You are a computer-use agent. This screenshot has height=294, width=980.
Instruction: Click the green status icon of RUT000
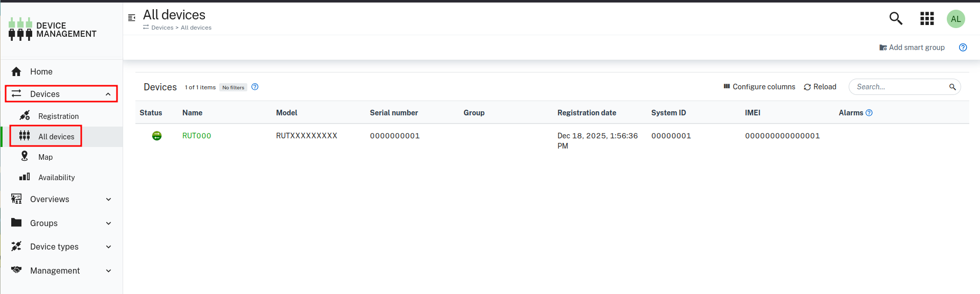point(157,136)
